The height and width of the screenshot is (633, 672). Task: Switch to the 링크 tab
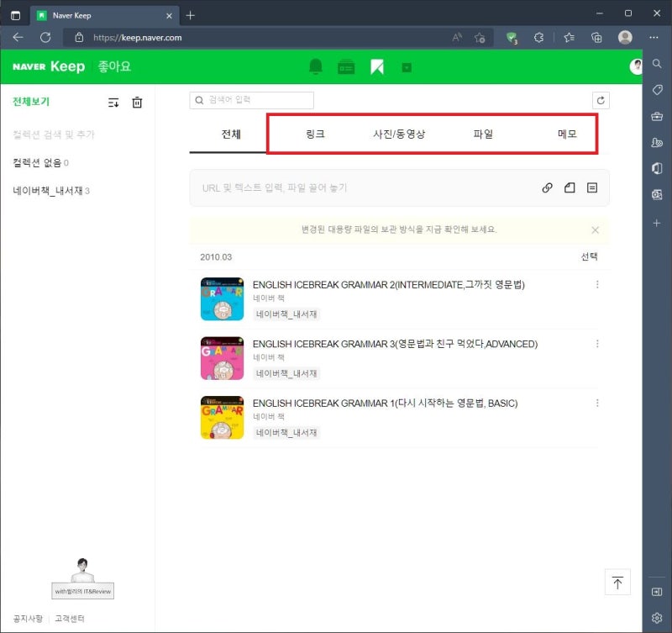(x=315, y=135)
